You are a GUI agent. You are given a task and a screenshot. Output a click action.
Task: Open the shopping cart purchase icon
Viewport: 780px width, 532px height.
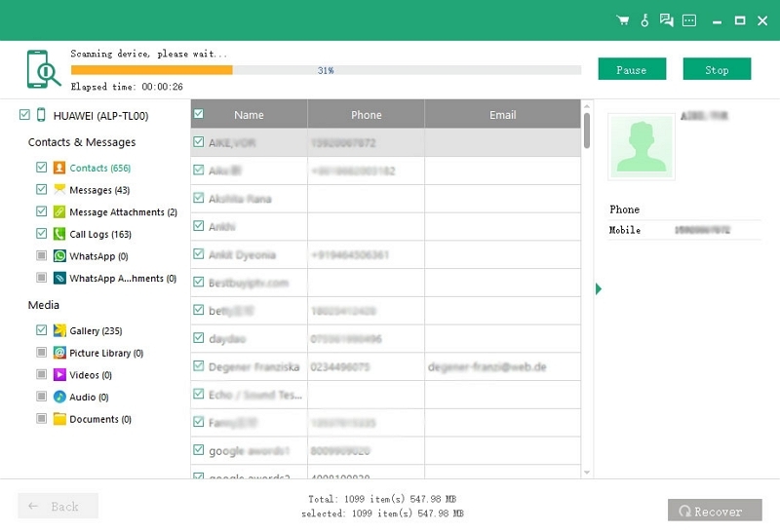623,19
